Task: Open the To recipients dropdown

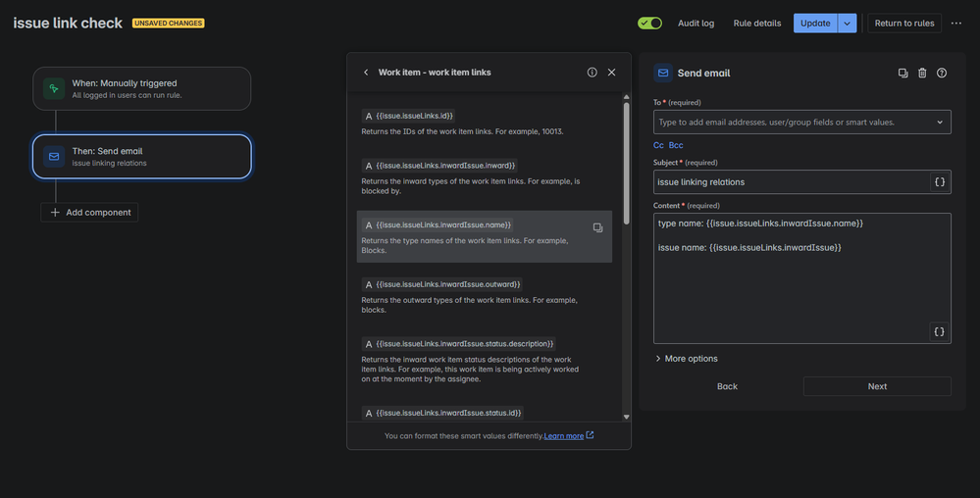Action: (x=940, y=123)
